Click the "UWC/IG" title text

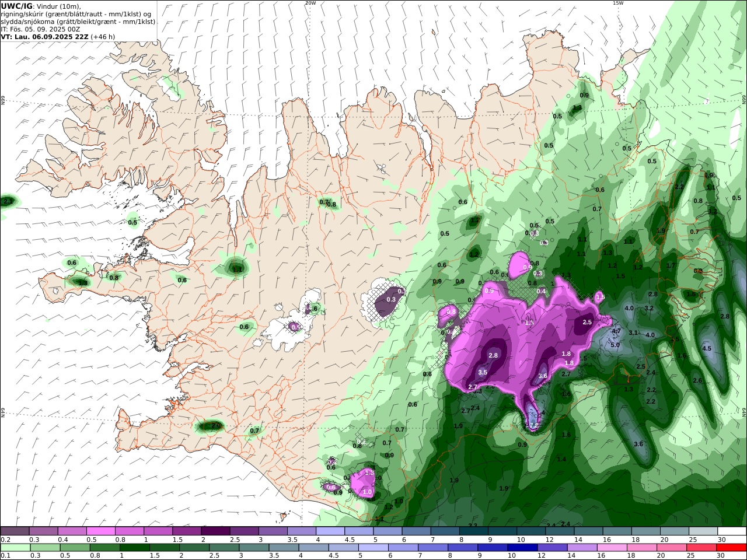point(17,6)
